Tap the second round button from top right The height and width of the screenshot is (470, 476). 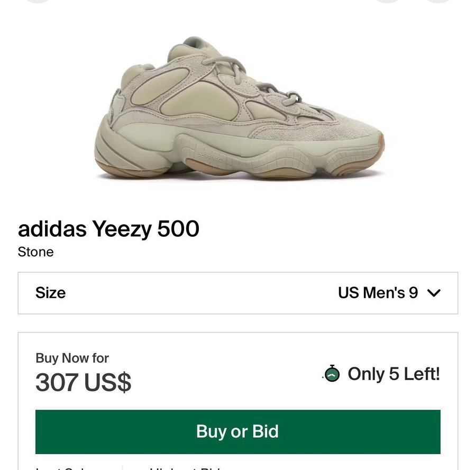388,2
